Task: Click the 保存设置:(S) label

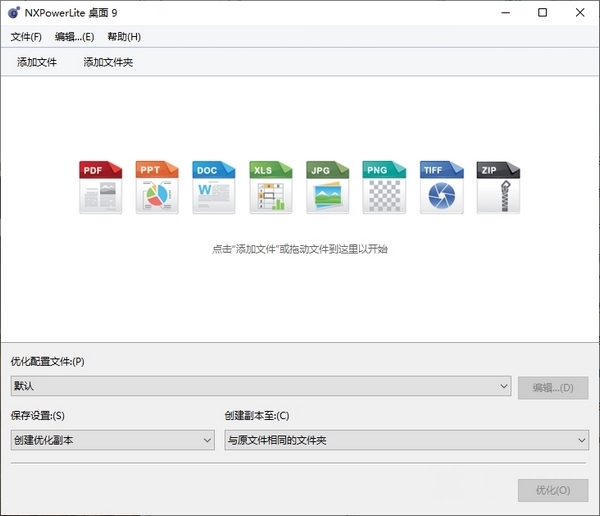Action: (x=38, y=416)
